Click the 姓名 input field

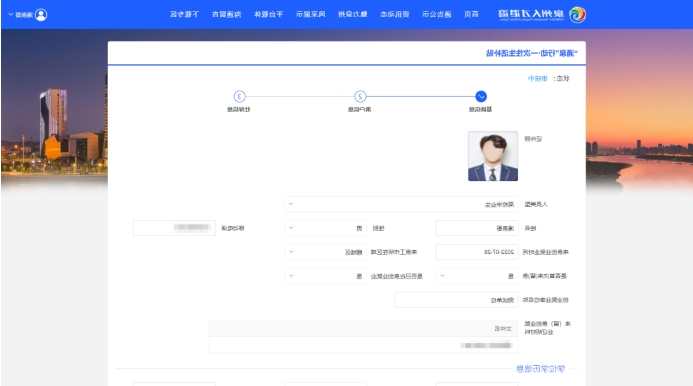tap(477, 228)
